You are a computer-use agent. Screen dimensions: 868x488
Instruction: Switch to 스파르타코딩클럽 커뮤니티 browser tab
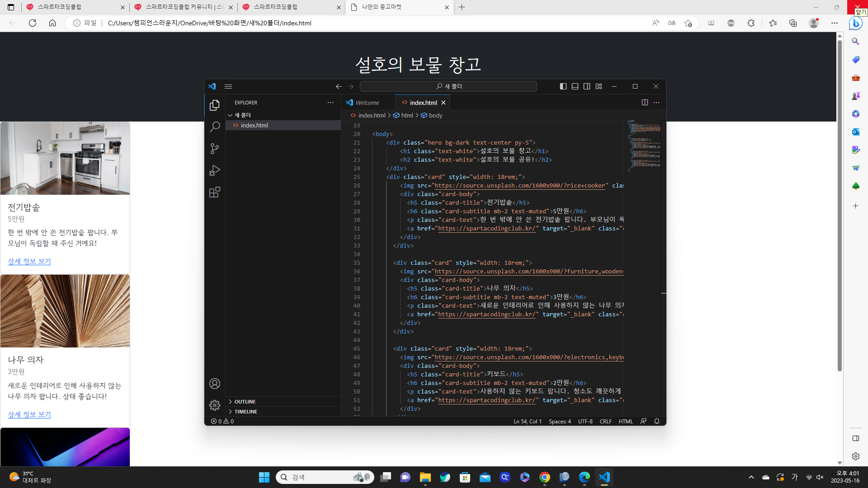184,7
